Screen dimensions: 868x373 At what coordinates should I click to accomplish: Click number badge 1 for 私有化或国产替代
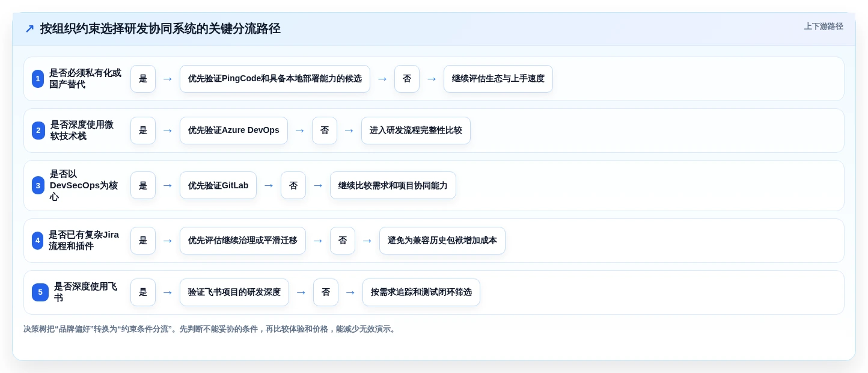click(38, 79)
